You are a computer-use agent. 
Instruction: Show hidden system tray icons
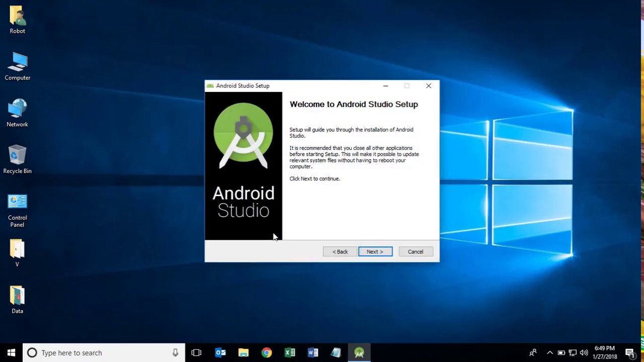[550, 353]
